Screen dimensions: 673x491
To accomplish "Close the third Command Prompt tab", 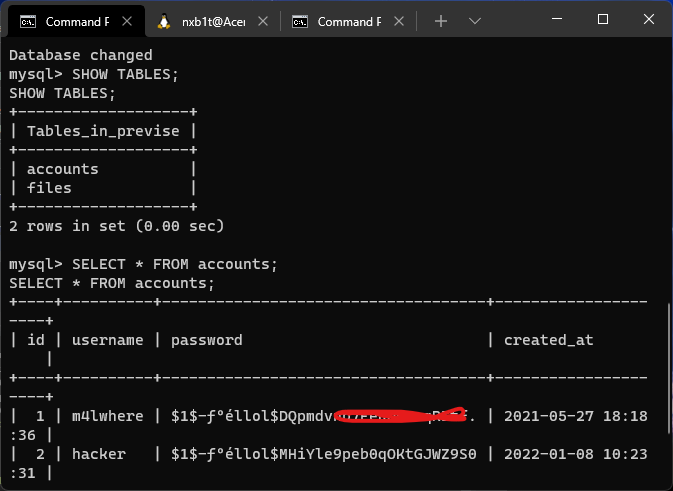I will pos(395,21).
